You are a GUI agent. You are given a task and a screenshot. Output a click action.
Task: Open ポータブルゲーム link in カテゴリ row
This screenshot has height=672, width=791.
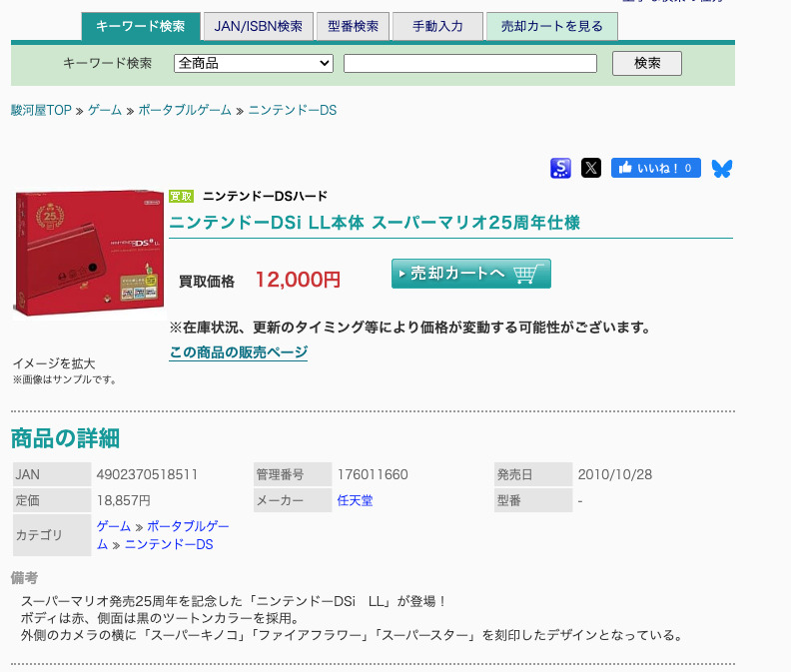(x=163, y=535)
